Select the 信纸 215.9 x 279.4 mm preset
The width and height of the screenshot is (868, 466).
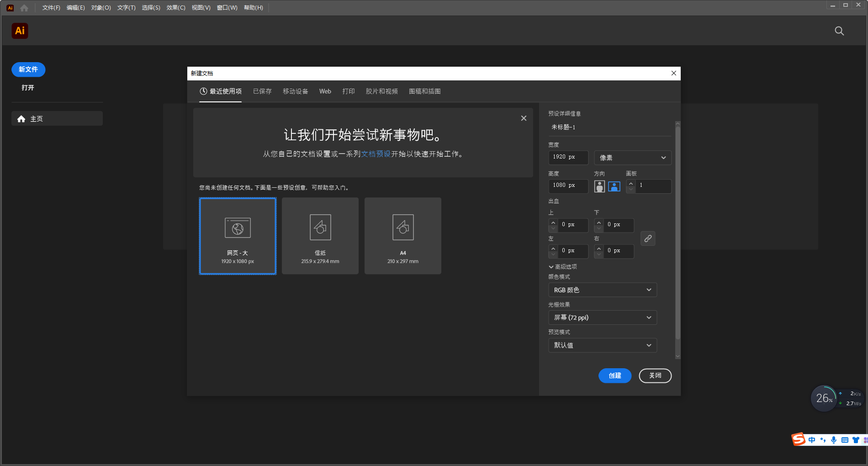tap(320, 236)
